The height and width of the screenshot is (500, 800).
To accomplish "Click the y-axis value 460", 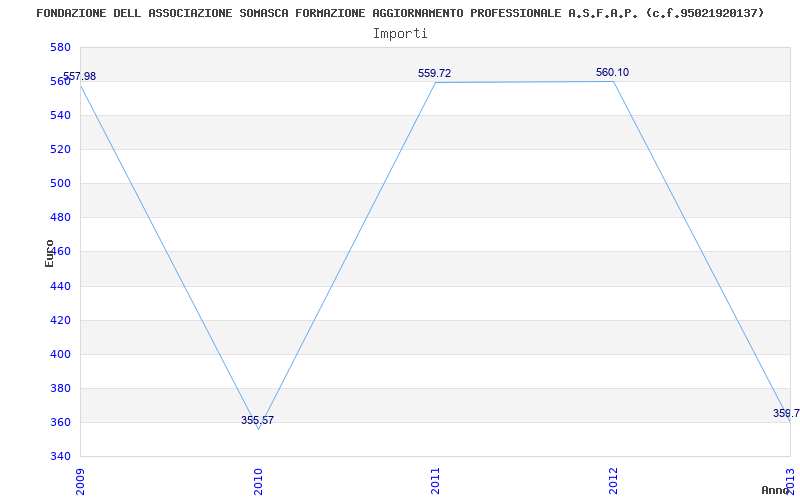I will pos(60,252).
